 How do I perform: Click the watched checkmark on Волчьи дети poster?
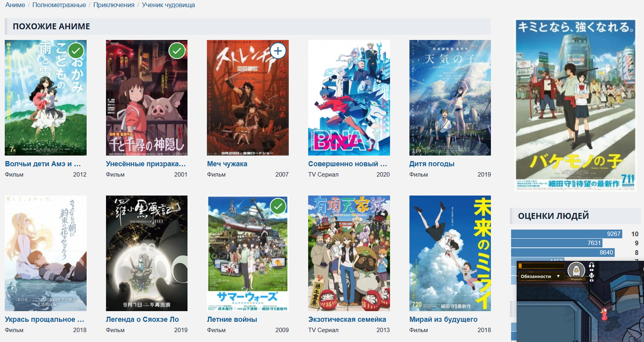point(76,51)
